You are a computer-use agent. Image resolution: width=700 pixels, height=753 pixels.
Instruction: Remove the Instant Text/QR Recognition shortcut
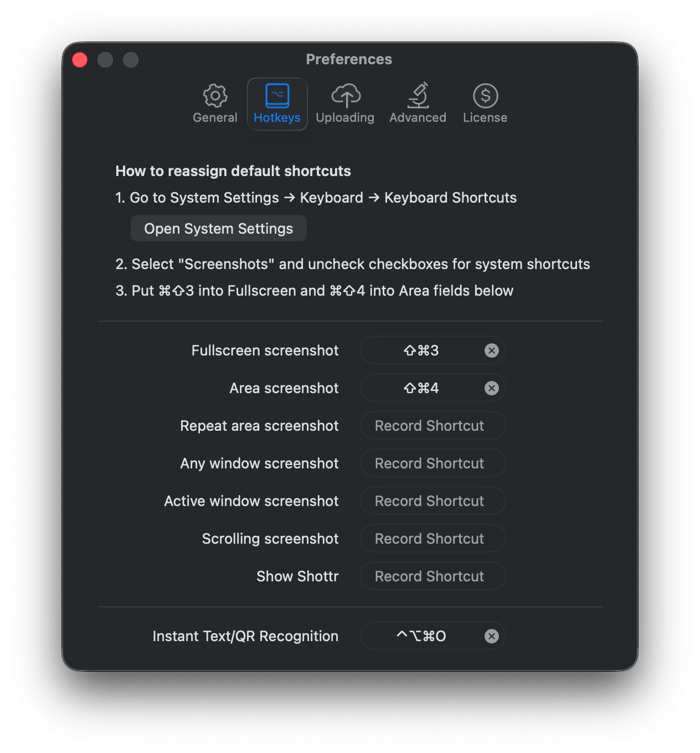pos(492,636)
